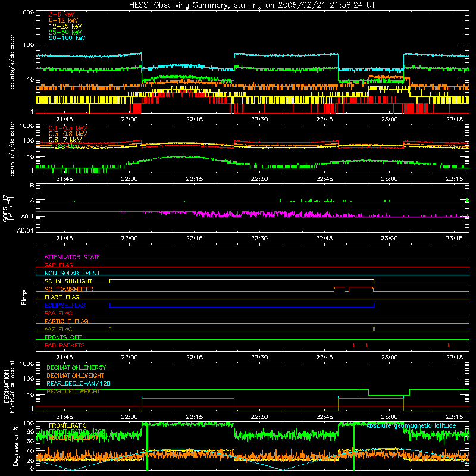This screenshot has width=476, height=476.
Task: Click the GOES-12 axis label
Action: (x=8, y=208)
